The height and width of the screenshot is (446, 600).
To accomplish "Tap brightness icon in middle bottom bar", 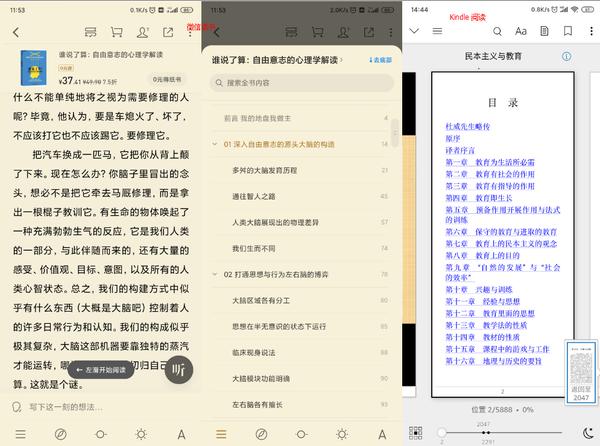I will tap(342, 434).
